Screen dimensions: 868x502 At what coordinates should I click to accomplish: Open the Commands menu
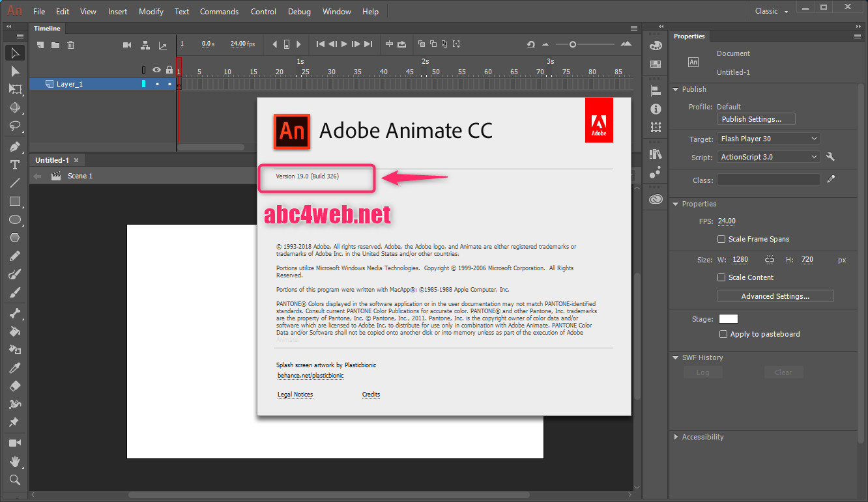coord(219,12)
